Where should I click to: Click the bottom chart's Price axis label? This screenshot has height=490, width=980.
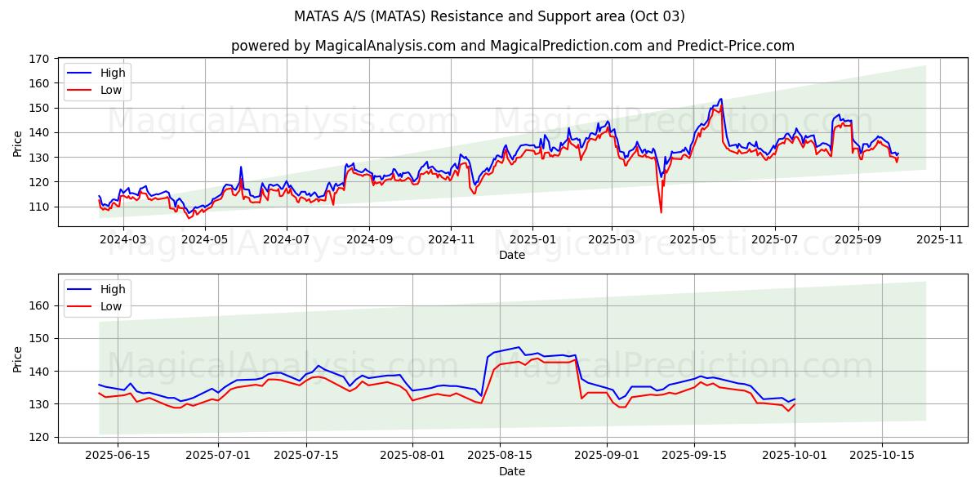(x=18, y=358)
